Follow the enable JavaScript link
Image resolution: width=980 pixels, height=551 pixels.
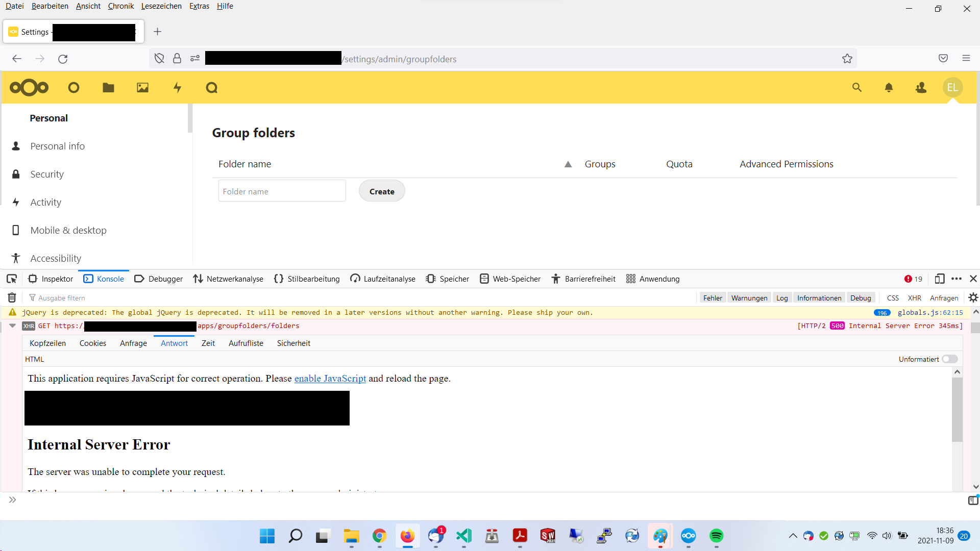click(x=330, y=378)
